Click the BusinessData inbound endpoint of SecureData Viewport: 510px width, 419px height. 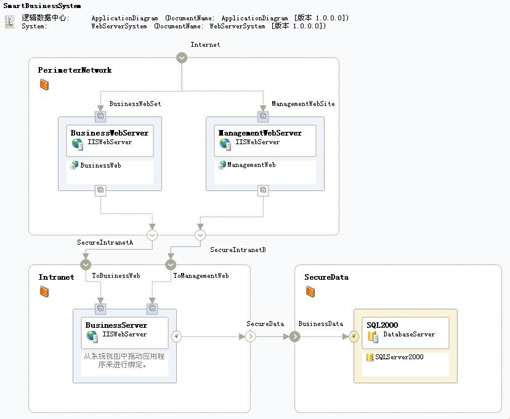tap(295, 336)
